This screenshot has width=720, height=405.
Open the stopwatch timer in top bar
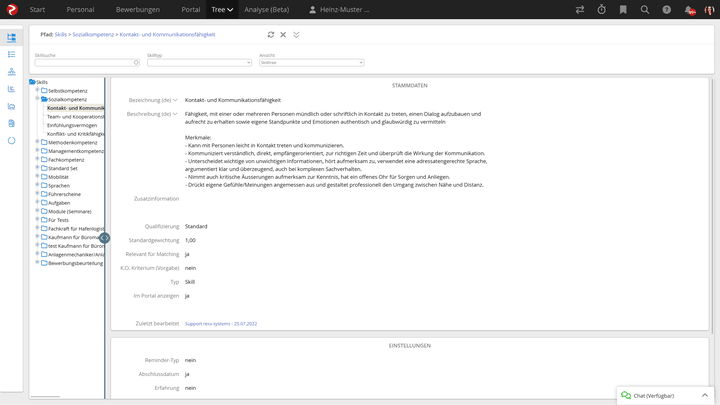(x=602, y=10)
